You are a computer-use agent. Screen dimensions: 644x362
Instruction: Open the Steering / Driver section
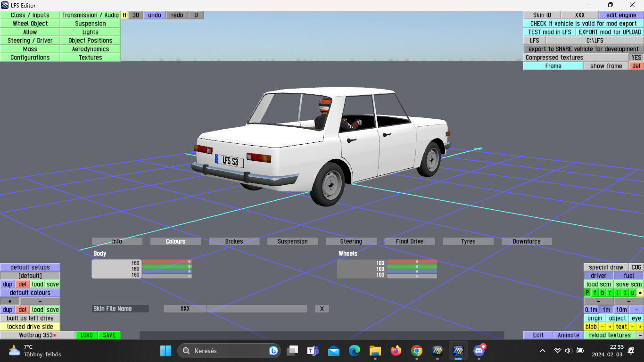(30, 41)
